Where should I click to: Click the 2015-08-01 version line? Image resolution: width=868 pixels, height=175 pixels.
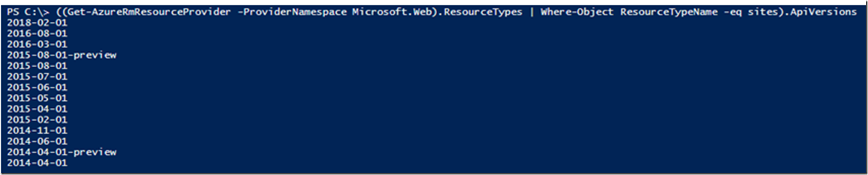(37, 66)
